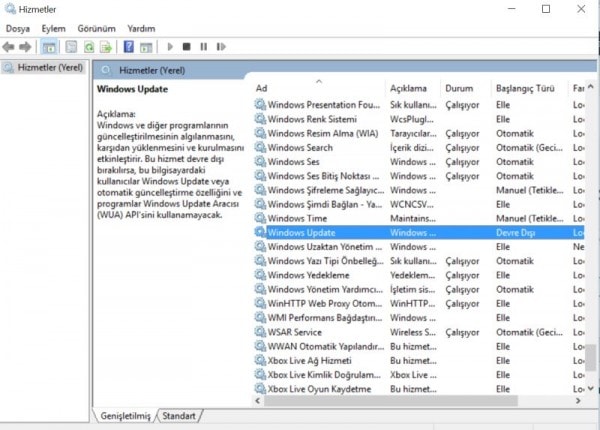Maximize the Hizmetler window
Image resolution: width=600 pixels, height=430 pixels.
point(546,9)
